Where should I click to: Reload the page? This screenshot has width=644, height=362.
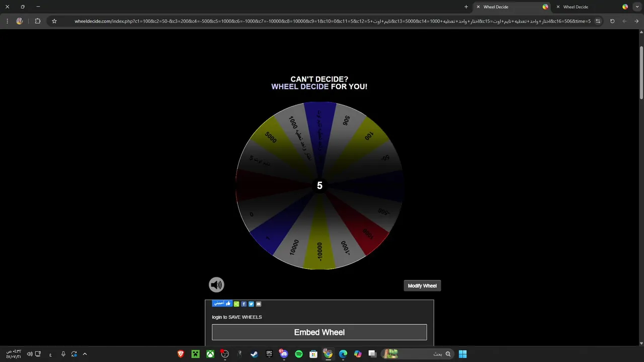pyautogui.click(x=612, y=21)
